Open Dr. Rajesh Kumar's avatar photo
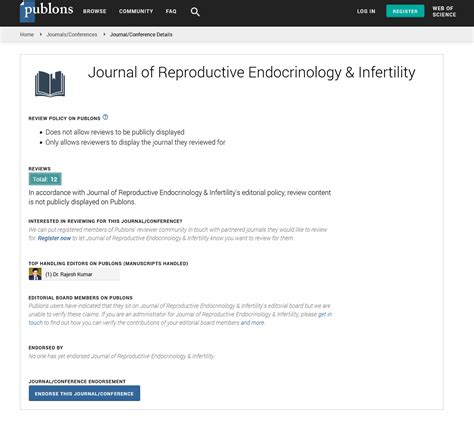The width and height of the screenshot is (474, 431). click(35, 274)
